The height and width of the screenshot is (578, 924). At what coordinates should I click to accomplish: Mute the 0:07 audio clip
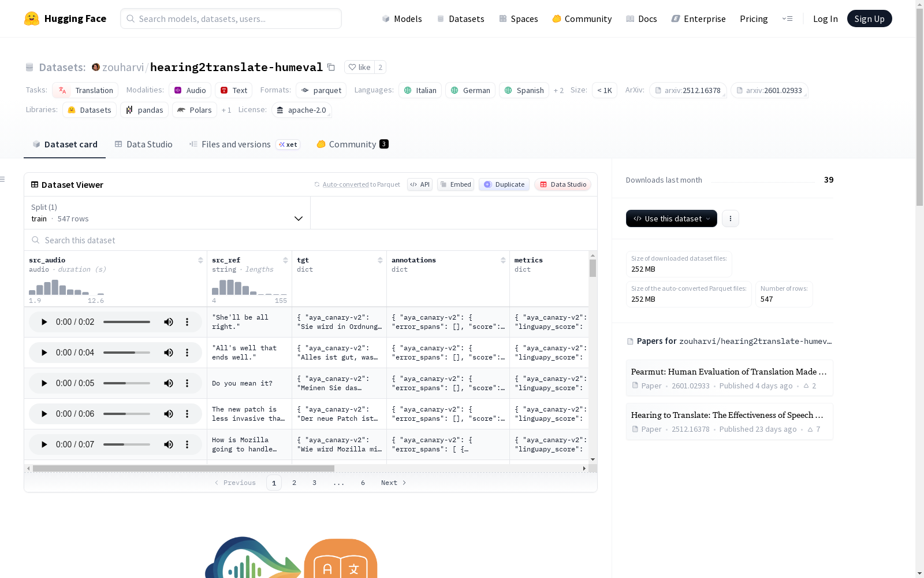pos(169,444)
